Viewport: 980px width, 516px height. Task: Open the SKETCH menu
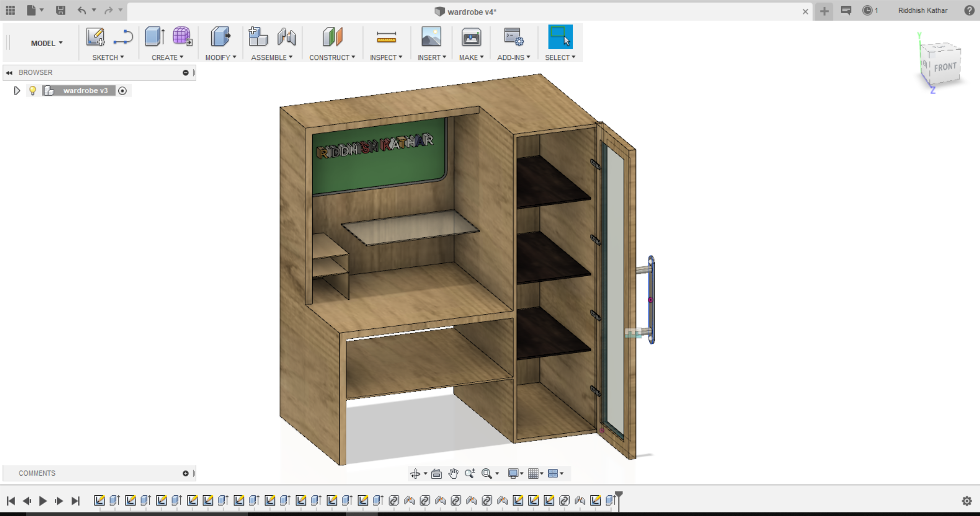click(108, 57)
